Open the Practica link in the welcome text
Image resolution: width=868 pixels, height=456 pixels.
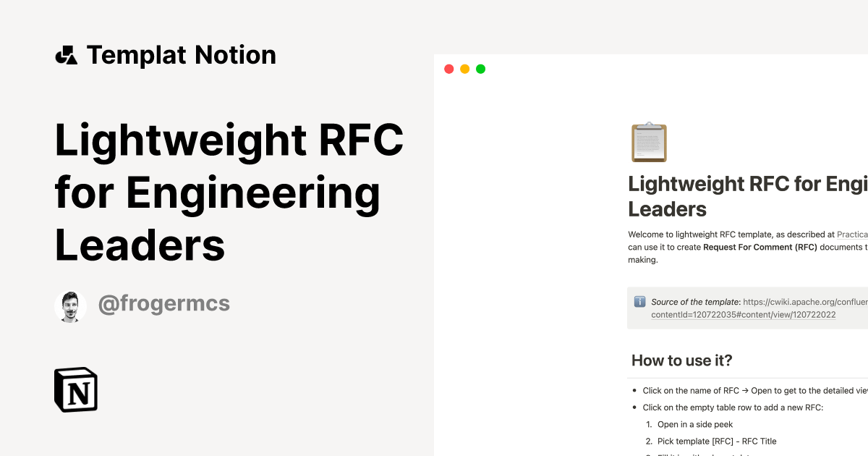coord(852,234)
